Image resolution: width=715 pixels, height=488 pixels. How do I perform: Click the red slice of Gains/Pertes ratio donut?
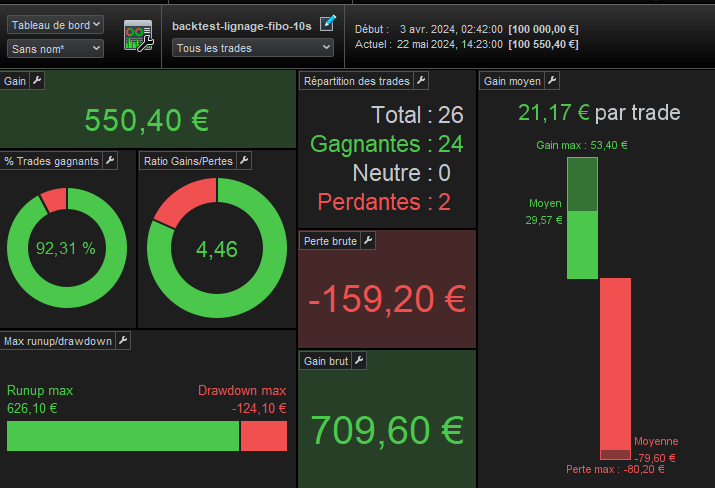188,199
